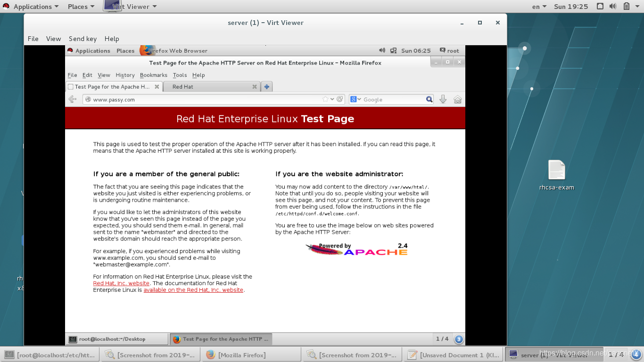Expand the search engine selector arrow

point(359,99)
